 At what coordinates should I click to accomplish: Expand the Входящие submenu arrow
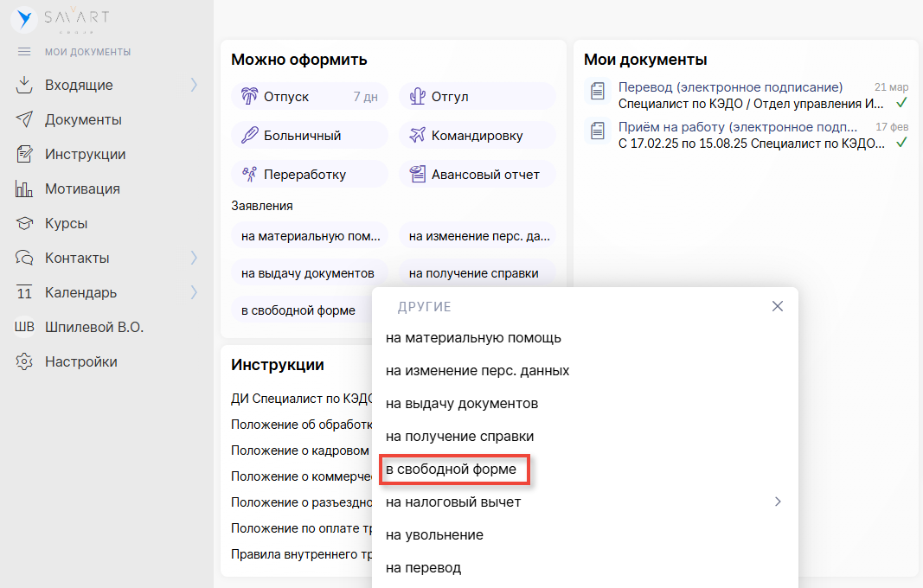(x=194, y=85)
